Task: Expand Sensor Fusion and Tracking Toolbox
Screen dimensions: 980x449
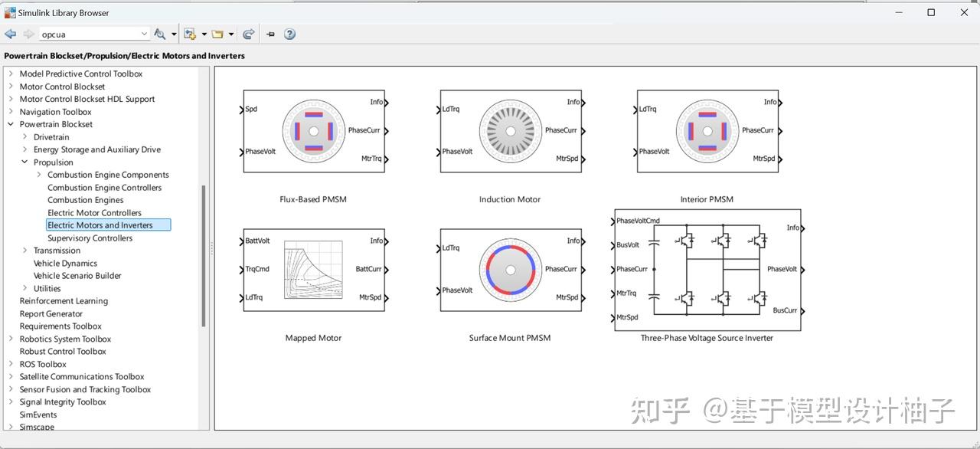Action: tap(11, 389)
